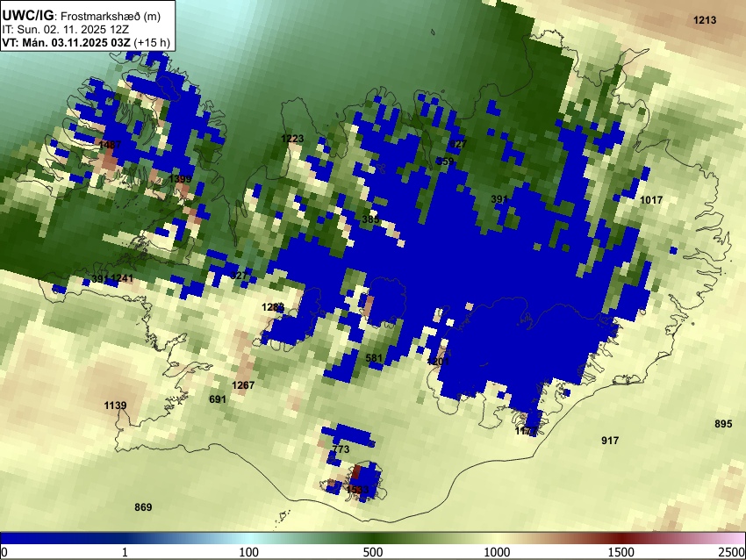Click the map value 1533
The height and width of the screenshot is (560, 746).
[357, 490]
